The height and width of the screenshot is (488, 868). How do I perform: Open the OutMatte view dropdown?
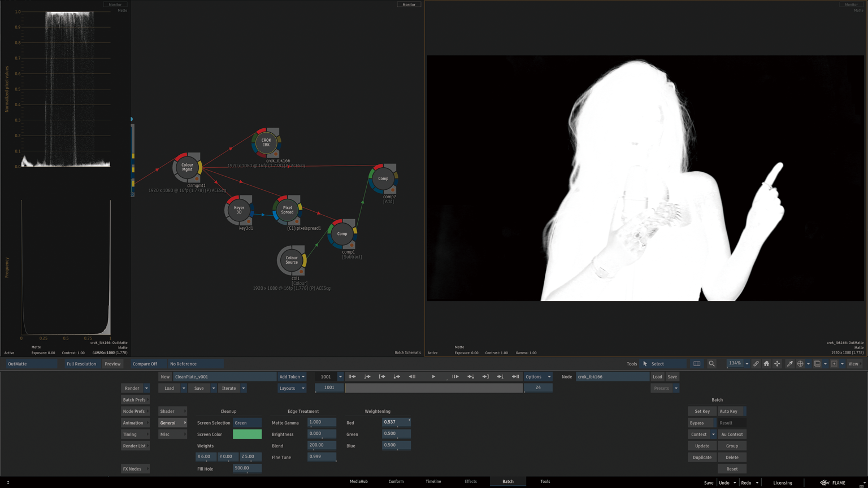click(31, 364)
